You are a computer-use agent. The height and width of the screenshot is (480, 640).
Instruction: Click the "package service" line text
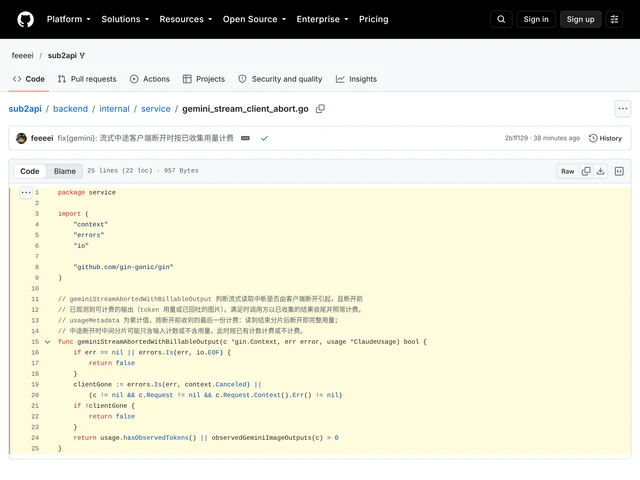87,193
